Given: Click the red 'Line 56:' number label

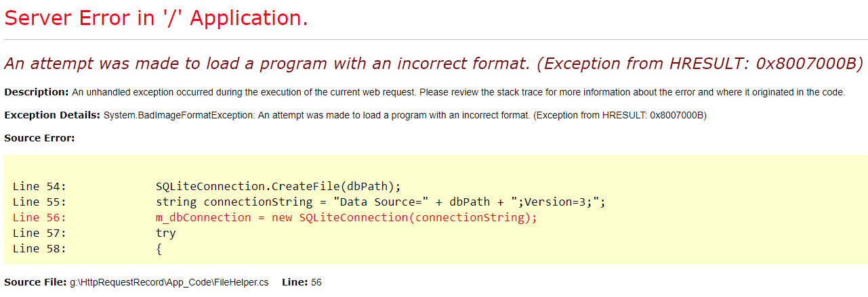Looking at the screenshot, I should pos(39,217).
